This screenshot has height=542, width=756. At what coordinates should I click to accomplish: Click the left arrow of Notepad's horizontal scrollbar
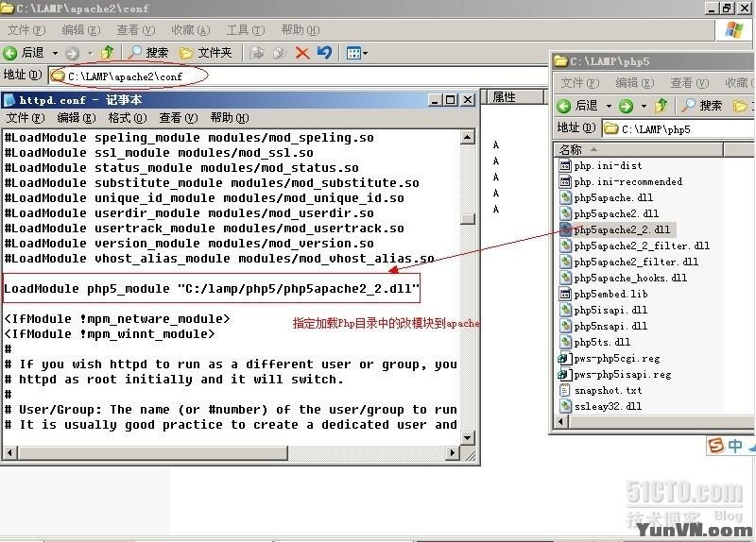(10, 453)
